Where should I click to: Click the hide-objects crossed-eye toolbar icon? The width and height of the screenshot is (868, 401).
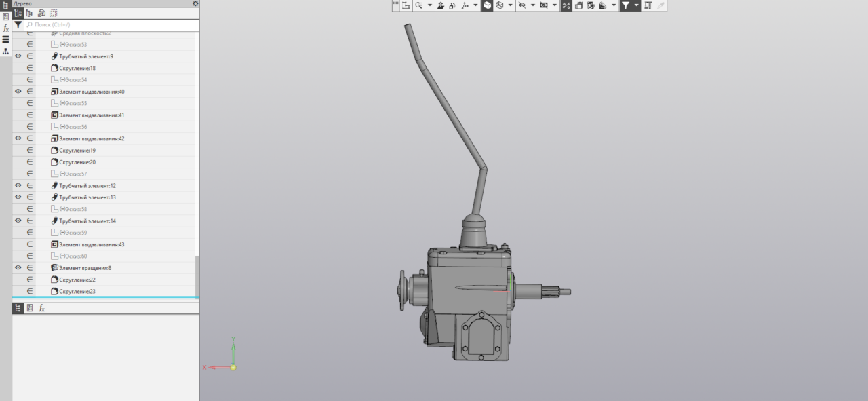point(521,5)
